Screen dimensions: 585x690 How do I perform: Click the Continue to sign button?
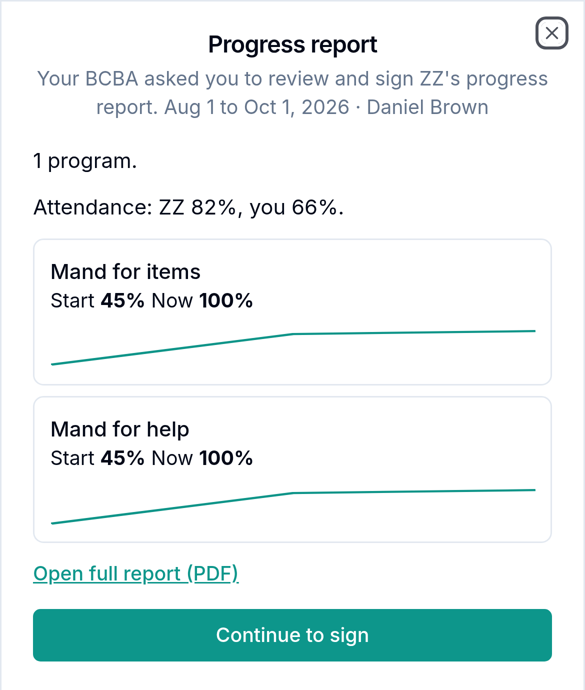click(292, 635)
